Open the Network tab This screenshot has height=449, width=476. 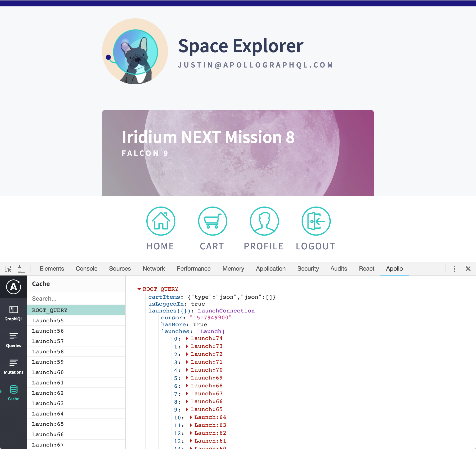coord(154,269)
